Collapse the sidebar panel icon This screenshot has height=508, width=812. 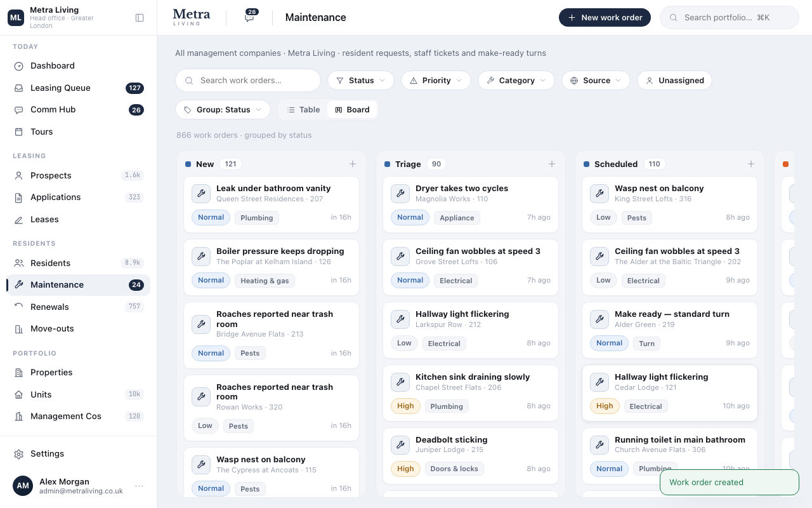pyautogui.click(x=140, y=18)
